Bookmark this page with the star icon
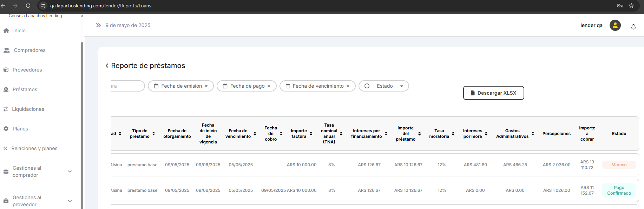 coord(631,6)
